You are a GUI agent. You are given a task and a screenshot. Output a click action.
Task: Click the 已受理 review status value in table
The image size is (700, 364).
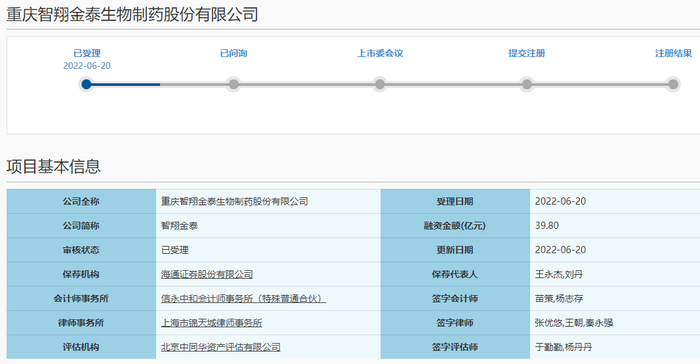(x=175, y=250)
